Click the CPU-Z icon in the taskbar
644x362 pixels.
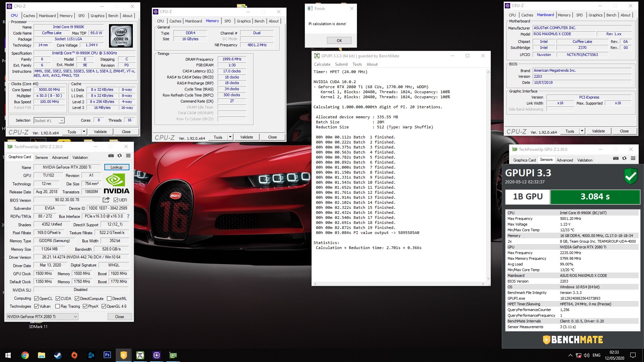(x=156, y=355)
